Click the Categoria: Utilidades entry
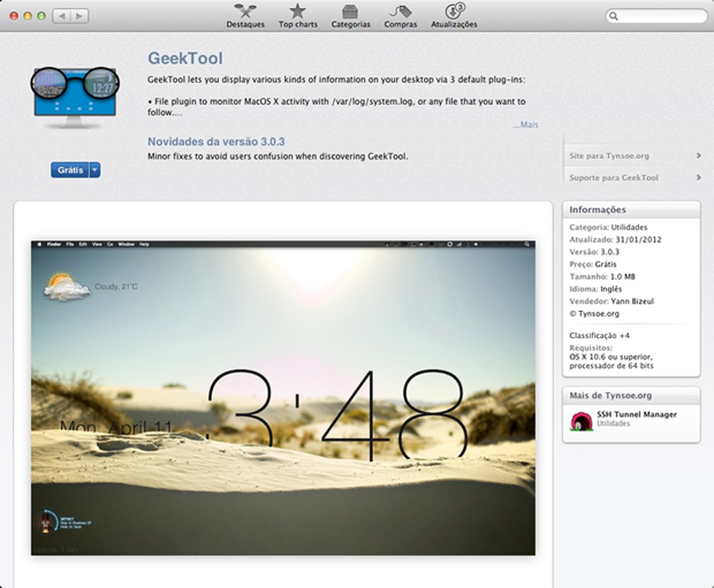 [x=608, y=227]
